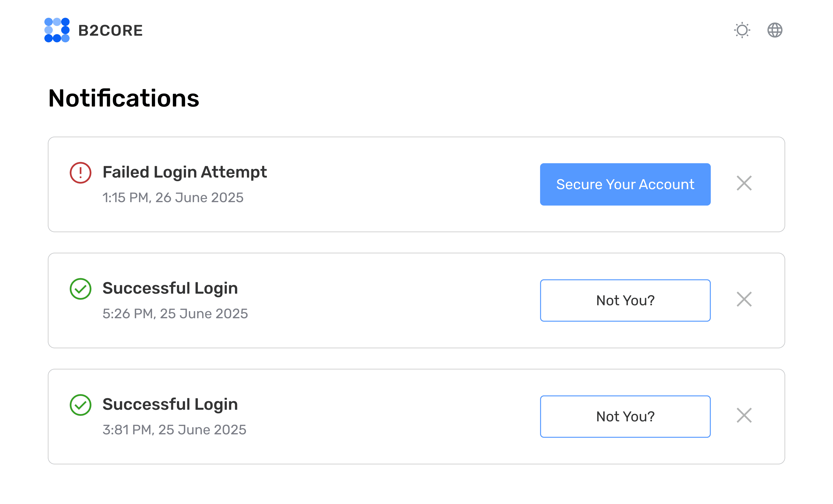Click the B2CORE logo
This screenshot has width=833, height=504.
tap(93, 30)
